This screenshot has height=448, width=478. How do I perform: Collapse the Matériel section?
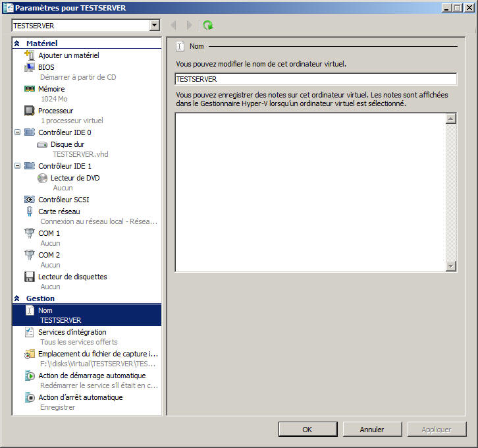(x=17, y=43)
